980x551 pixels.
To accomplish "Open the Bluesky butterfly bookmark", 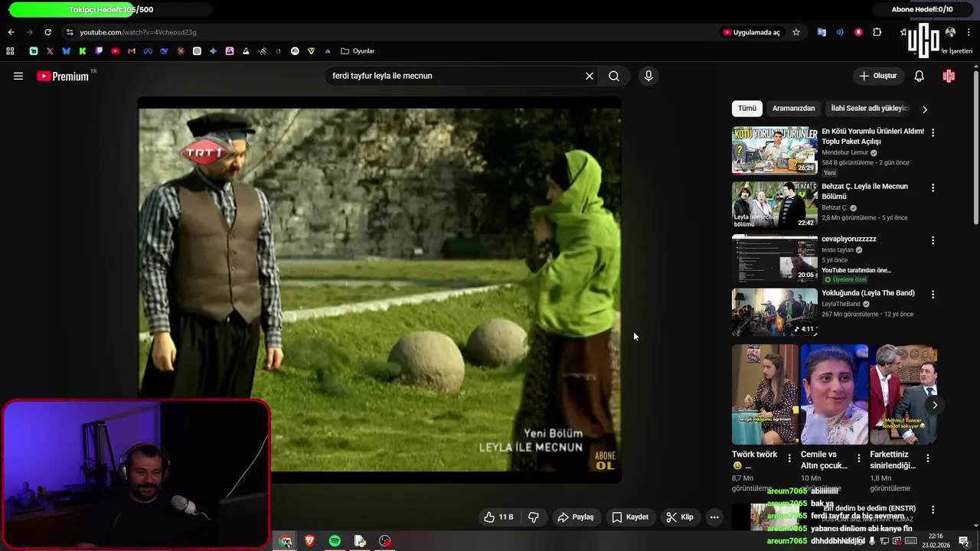I will 66,51.
